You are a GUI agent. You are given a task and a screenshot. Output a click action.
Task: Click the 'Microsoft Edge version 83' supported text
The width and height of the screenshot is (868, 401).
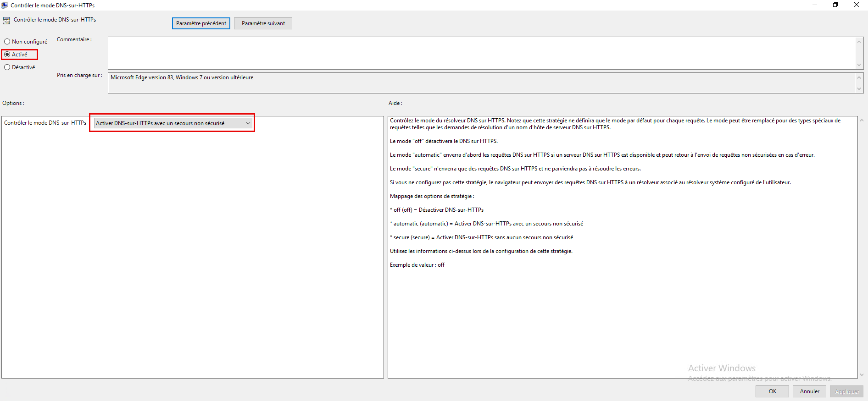click(x=182, y=77)
